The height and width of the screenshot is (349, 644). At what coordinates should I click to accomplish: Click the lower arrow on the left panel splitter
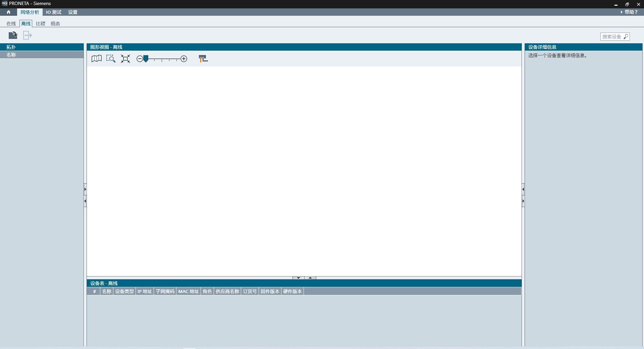(x=85, y=201)
